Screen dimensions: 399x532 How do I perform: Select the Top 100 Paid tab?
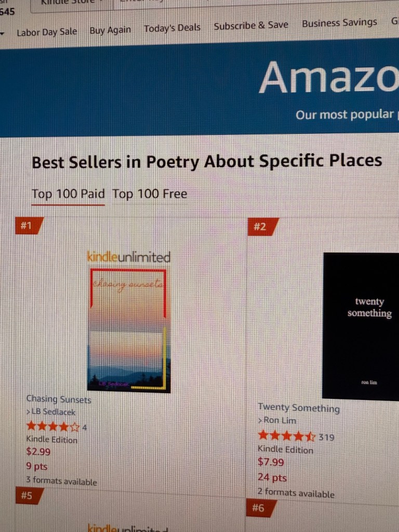click(68, 194)
